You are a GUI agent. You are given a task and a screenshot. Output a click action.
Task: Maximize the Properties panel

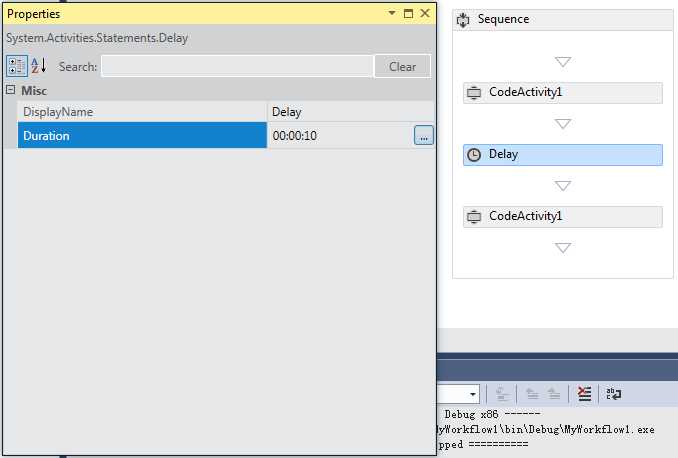pyautogui.click(x=408, y=13)
